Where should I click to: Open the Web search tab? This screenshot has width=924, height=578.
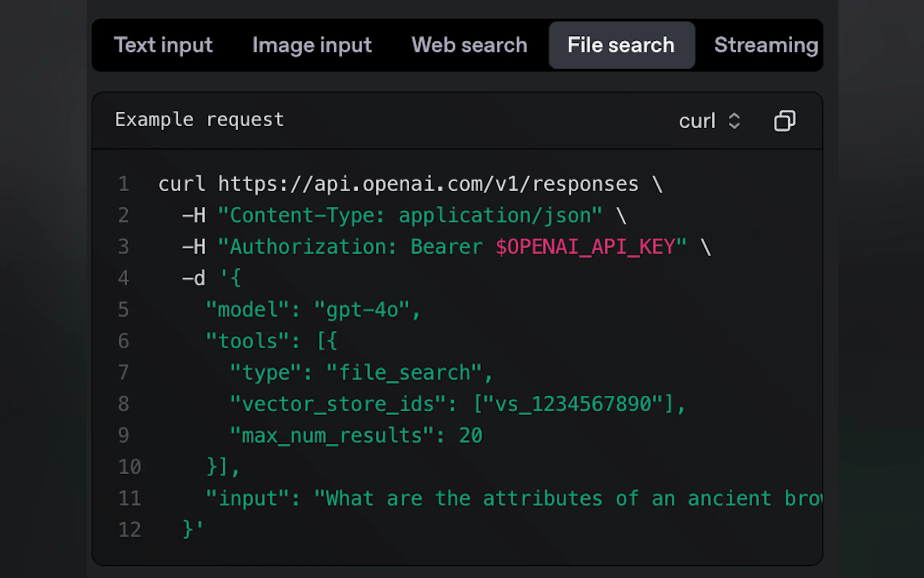point(469,45)
